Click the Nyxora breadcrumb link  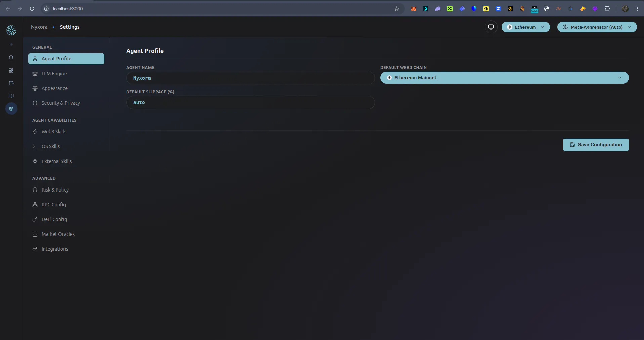(x=39, y=27)
